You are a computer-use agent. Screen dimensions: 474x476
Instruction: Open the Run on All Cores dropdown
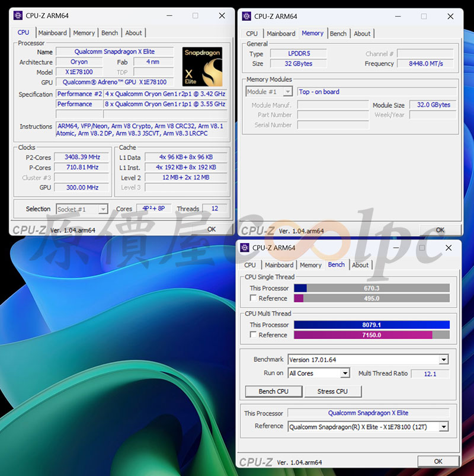pos(345,373)
